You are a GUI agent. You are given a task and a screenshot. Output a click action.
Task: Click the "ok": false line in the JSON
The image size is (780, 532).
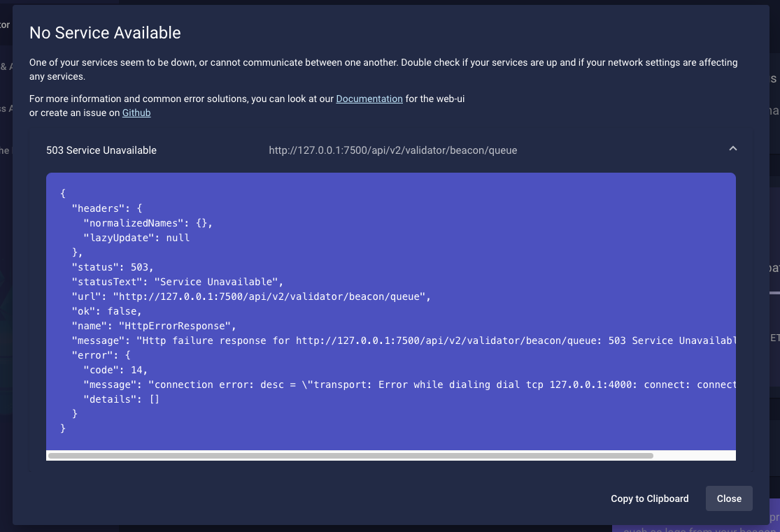click(x=101, y=311)
